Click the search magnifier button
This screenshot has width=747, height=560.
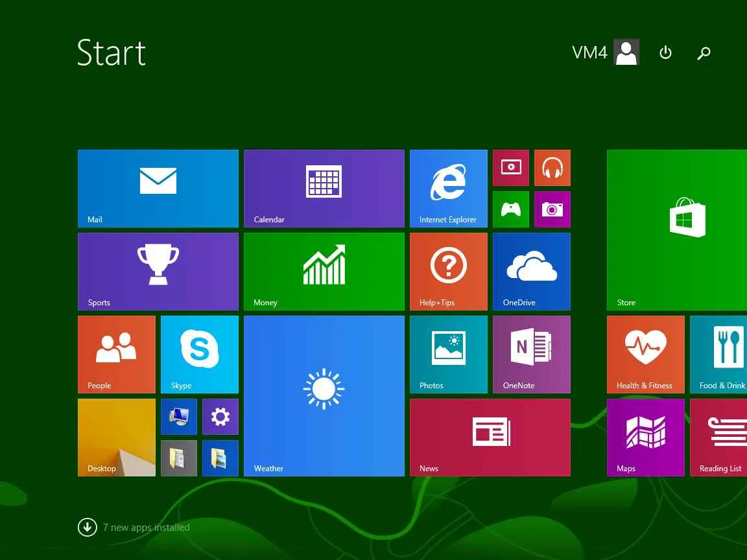pyautogui.click(x=704, y=53)
